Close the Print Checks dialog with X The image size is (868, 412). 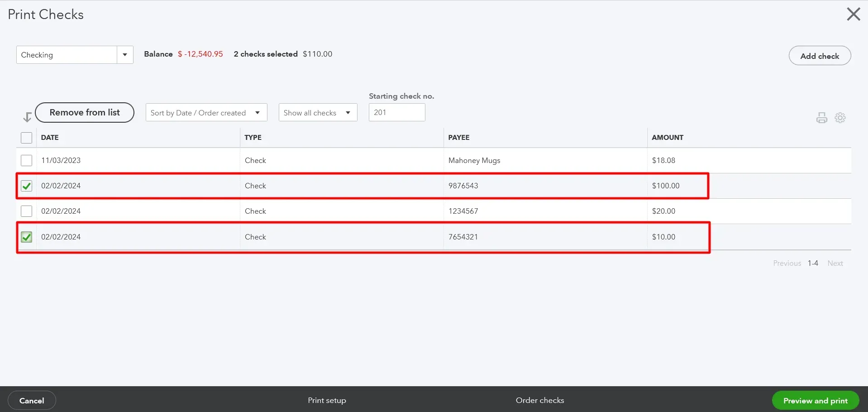pos(853,14)
